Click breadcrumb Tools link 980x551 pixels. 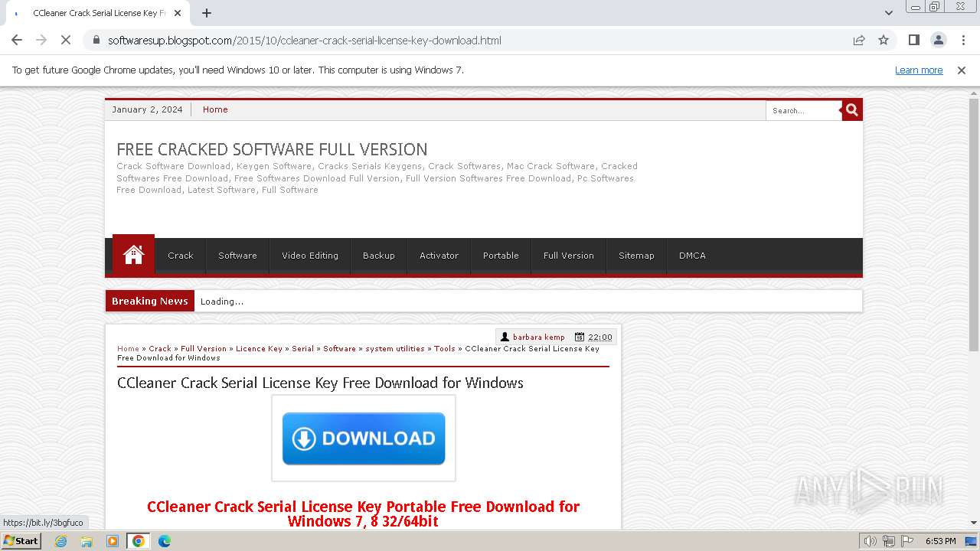click(445, 348)
